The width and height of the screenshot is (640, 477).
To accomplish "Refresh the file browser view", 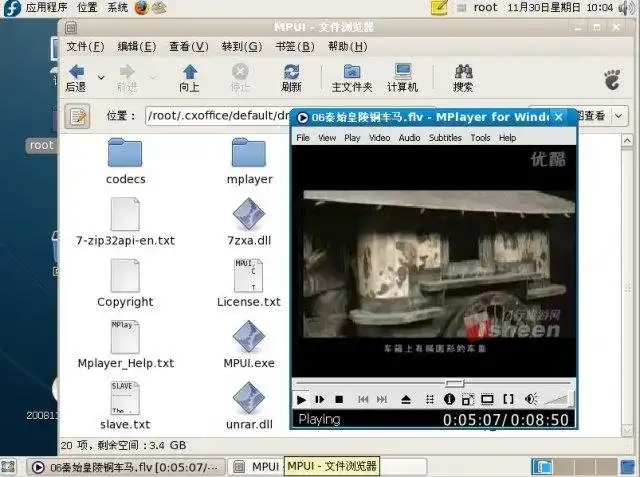I will point(291,78).
